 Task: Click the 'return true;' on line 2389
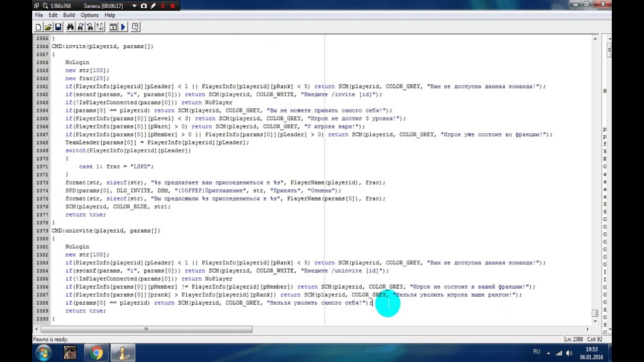point(86,311)
